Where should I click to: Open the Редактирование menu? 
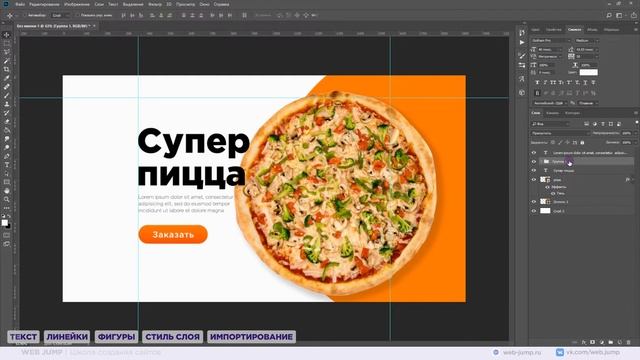tap(44, 4)
